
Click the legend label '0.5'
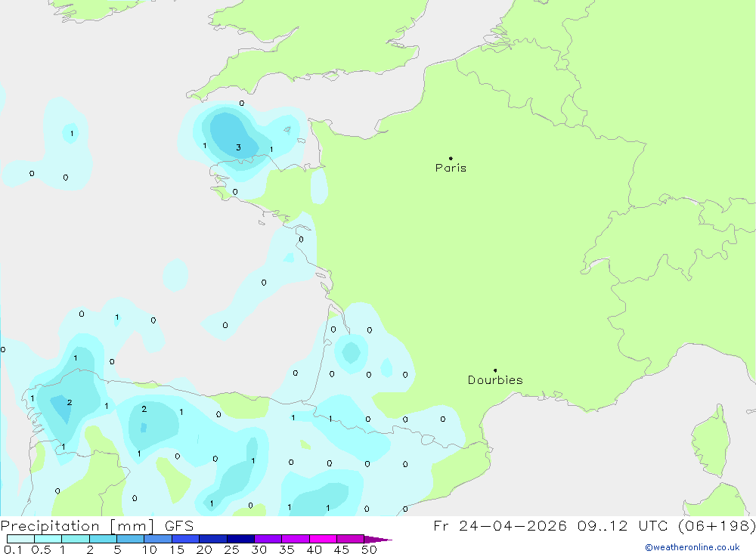tap(41, 549)
